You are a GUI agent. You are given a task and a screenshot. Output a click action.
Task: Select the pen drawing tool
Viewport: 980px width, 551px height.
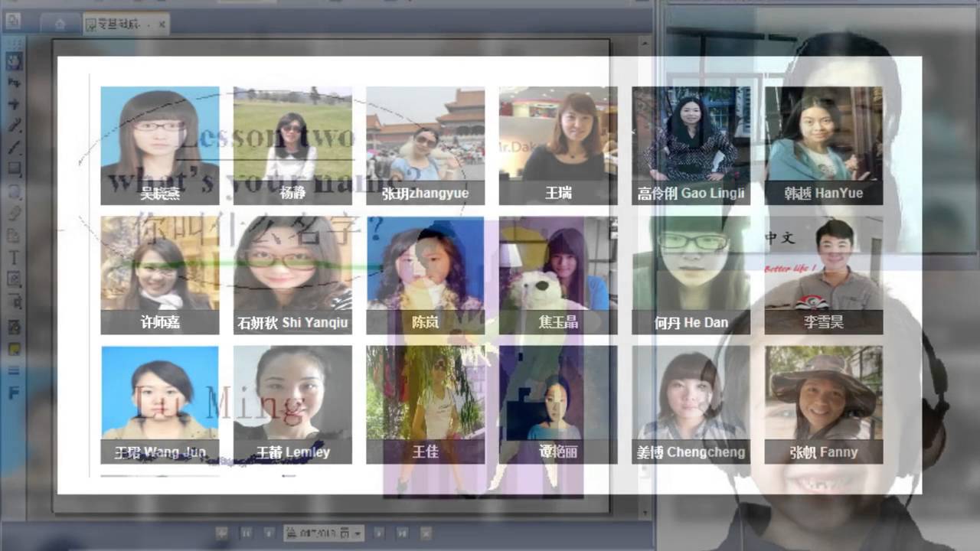coord(14,126)
